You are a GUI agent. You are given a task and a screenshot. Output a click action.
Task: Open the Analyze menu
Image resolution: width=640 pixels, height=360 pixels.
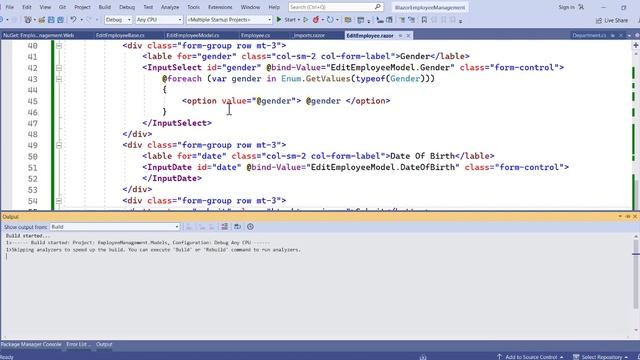(x=170, y=7)
